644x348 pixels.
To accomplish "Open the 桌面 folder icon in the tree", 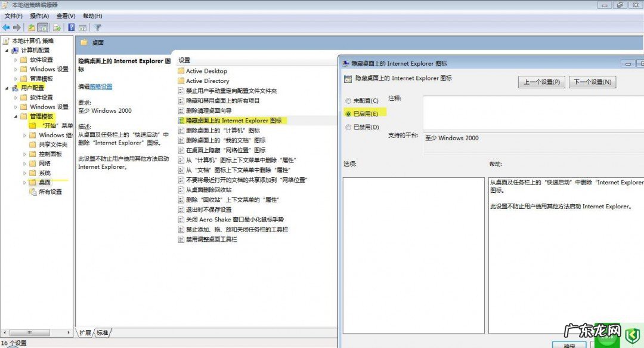I will tap(33, 183).
